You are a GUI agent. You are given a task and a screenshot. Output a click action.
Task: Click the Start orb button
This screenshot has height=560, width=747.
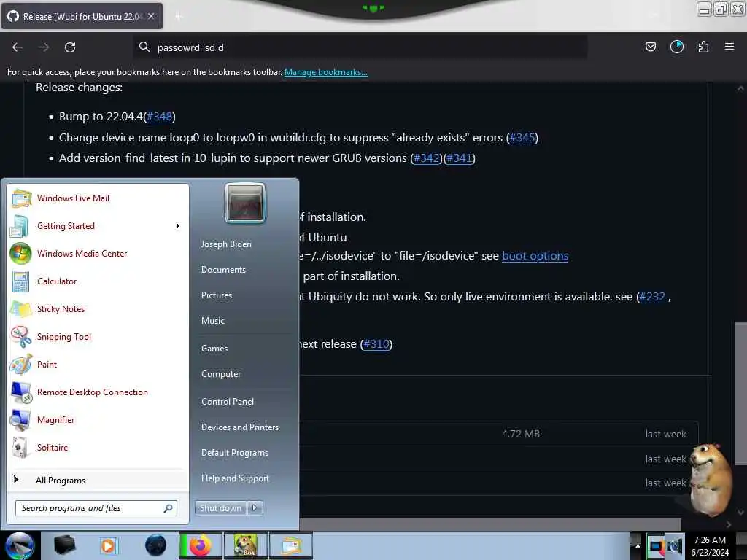point(20,545)
